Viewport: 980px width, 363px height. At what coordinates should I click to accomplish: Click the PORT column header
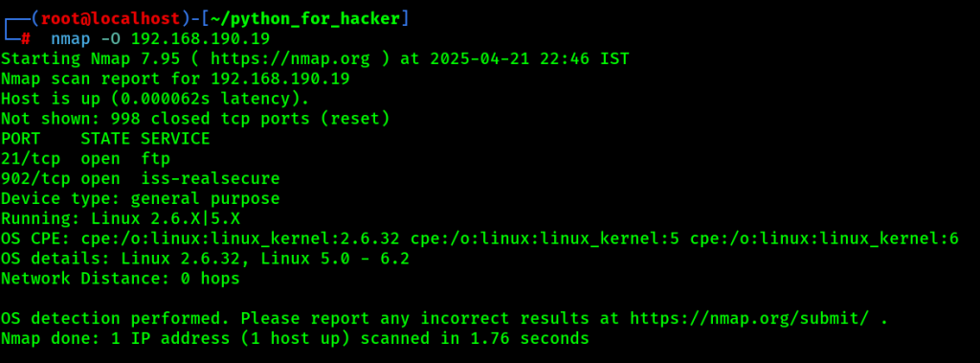[x=21, y=138]
